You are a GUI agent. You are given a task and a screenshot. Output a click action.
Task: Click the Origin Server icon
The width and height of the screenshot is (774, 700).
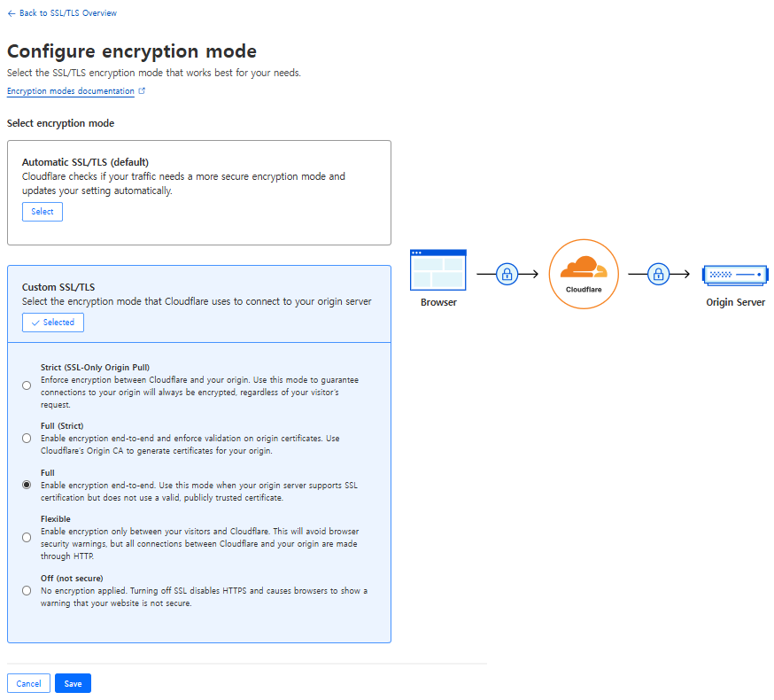click(x=735, y=274)
